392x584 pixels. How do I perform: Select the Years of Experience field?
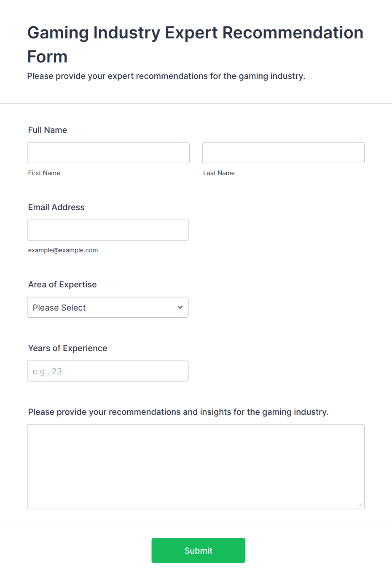point(108,371)
